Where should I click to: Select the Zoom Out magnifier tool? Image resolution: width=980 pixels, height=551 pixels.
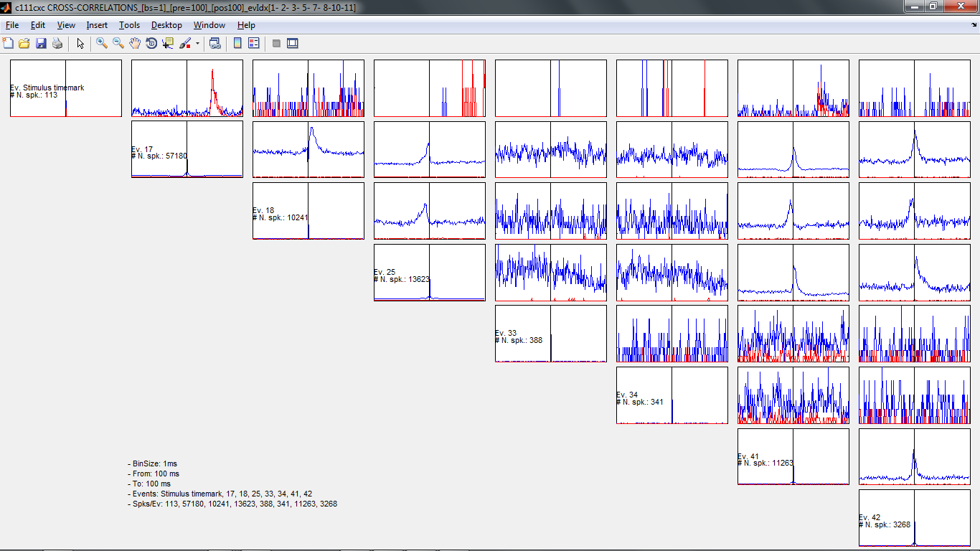tap(118, 44)
